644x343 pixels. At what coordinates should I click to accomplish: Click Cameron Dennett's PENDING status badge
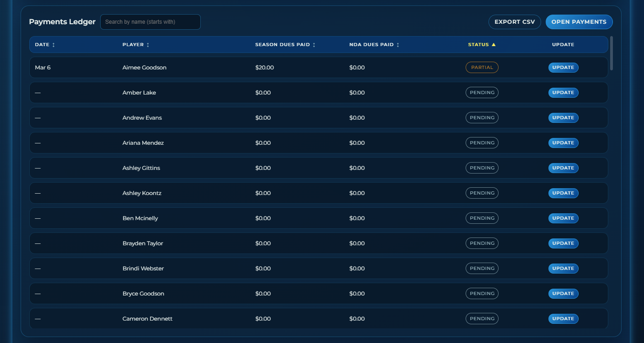482,318
